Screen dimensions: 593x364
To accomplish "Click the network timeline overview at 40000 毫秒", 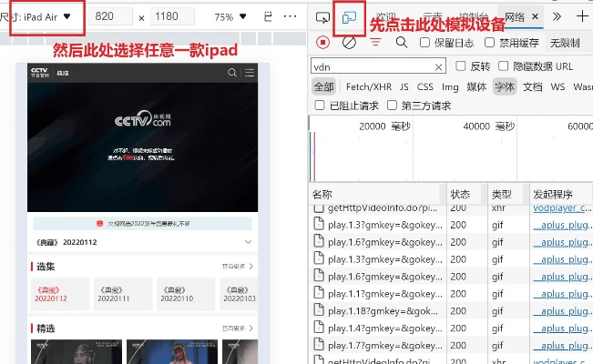I will tap(489, 126).
